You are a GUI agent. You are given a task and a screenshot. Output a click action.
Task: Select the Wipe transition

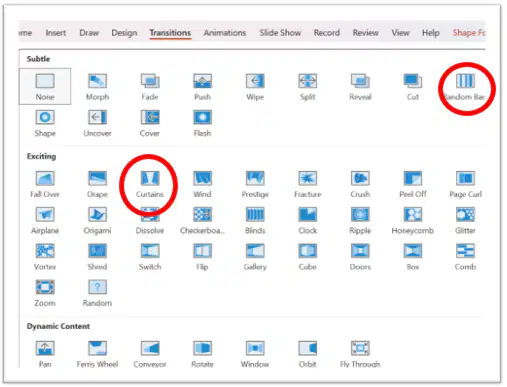(x=255, y=87)
